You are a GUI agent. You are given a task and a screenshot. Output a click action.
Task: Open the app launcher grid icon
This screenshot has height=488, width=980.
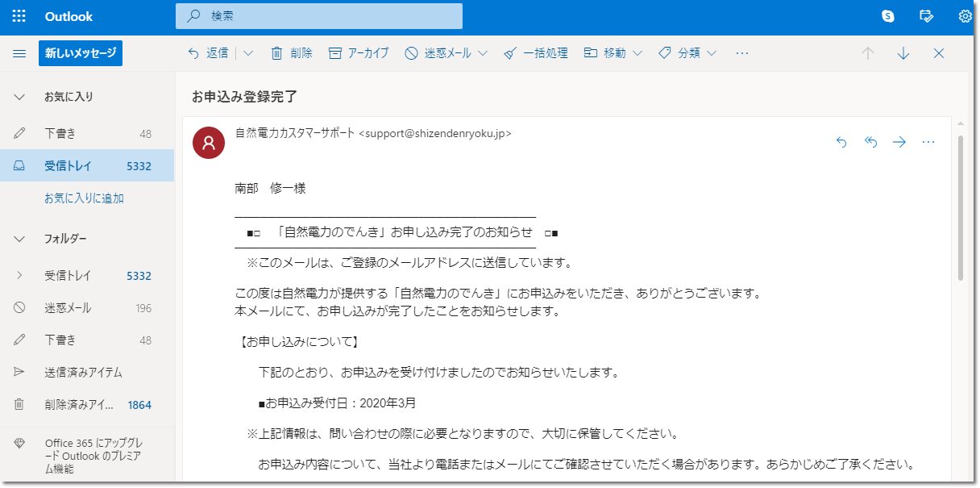(19, 16)
